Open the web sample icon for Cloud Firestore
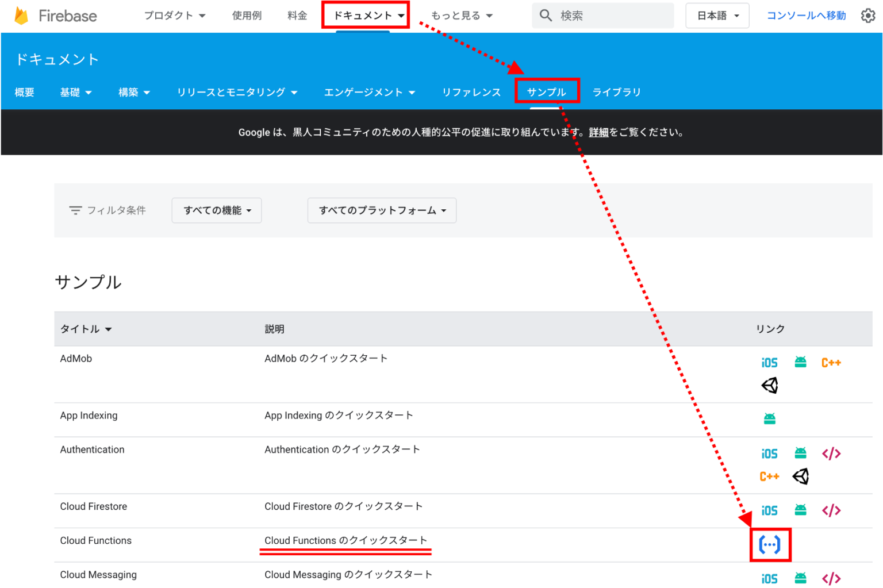The width and height of the screenshot is (883, 588). click(x=831, y=510)
